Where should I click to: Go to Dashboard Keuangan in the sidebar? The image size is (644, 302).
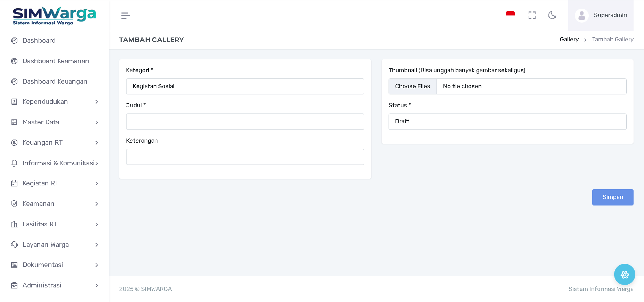click(55, 82)
